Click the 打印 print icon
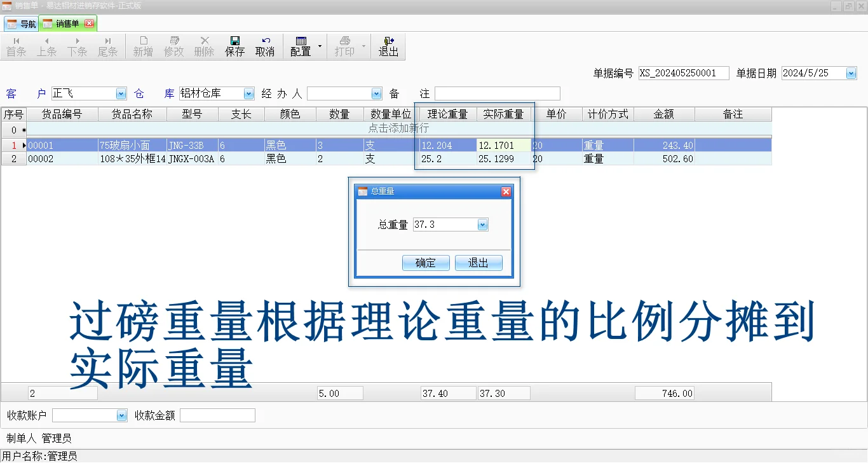 (344, 46)
